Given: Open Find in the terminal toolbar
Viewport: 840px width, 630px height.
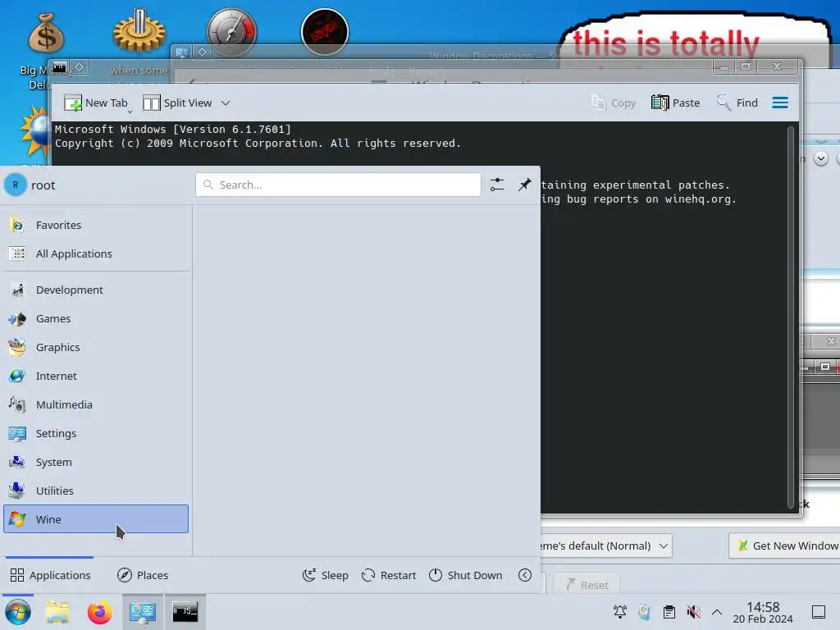Looking at the screenshot, I should (737, 103).
